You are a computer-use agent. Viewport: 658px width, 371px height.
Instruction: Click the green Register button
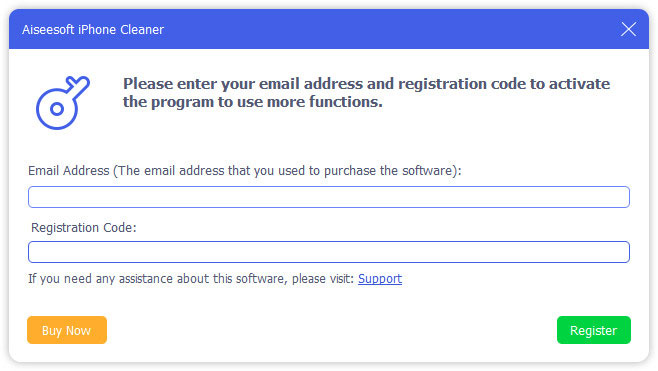(x=593, y=330)
